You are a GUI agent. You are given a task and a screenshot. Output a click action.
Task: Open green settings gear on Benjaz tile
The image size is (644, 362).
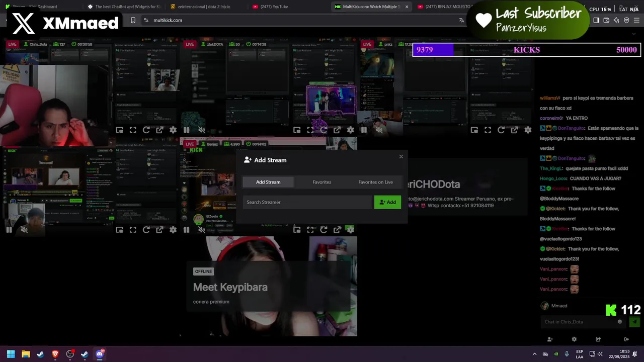point(351,230)
